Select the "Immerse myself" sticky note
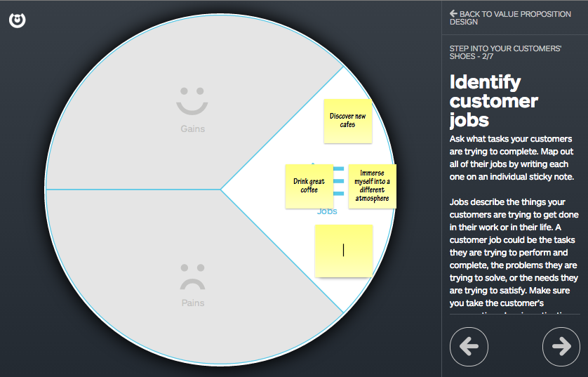This screenshot has width=588, height=377. coord(372,186)
